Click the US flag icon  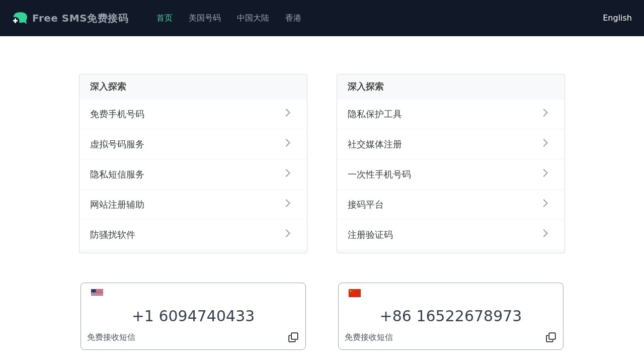97,293
